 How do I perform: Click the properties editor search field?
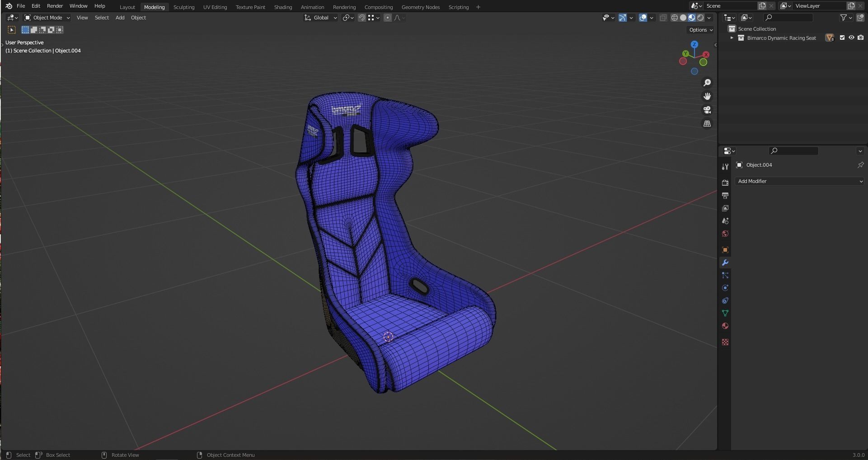pyautogui.click(x=793, y=151)
